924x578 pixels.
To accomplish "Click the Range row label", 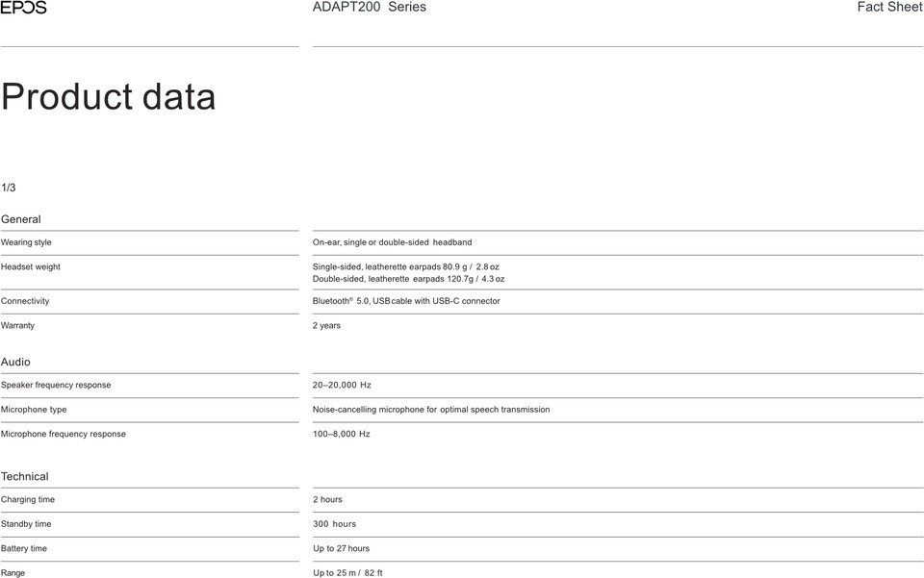I will point(13,572).
